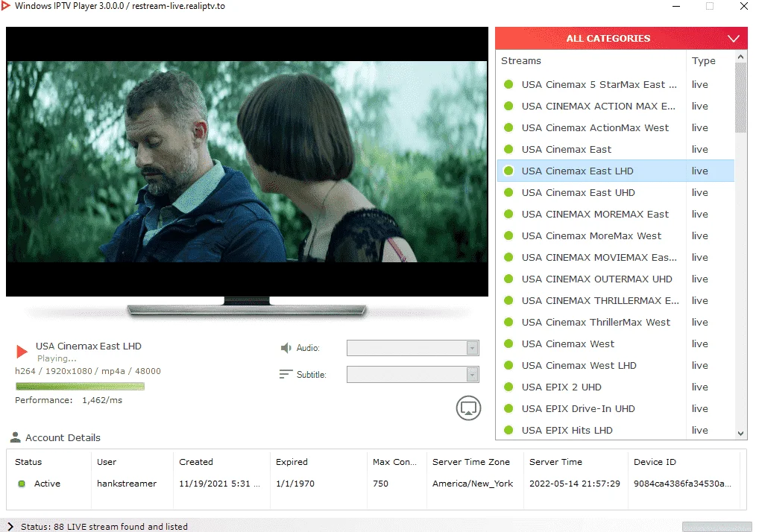Select USA Cinemax 5 StarMax East stream
The height and width of the screenshot is (532, 759).
[x=616, y=84]
